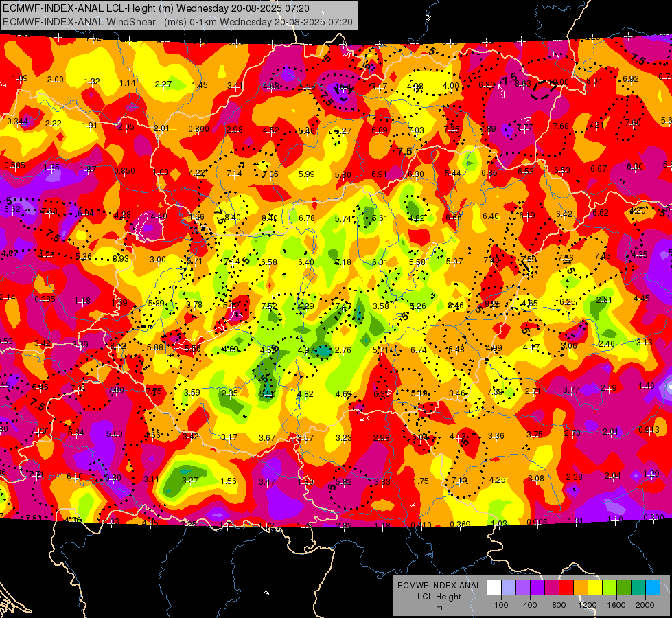Click the wind shear value 0.385
The image size is (672, 618).
(x=45, y=299)
